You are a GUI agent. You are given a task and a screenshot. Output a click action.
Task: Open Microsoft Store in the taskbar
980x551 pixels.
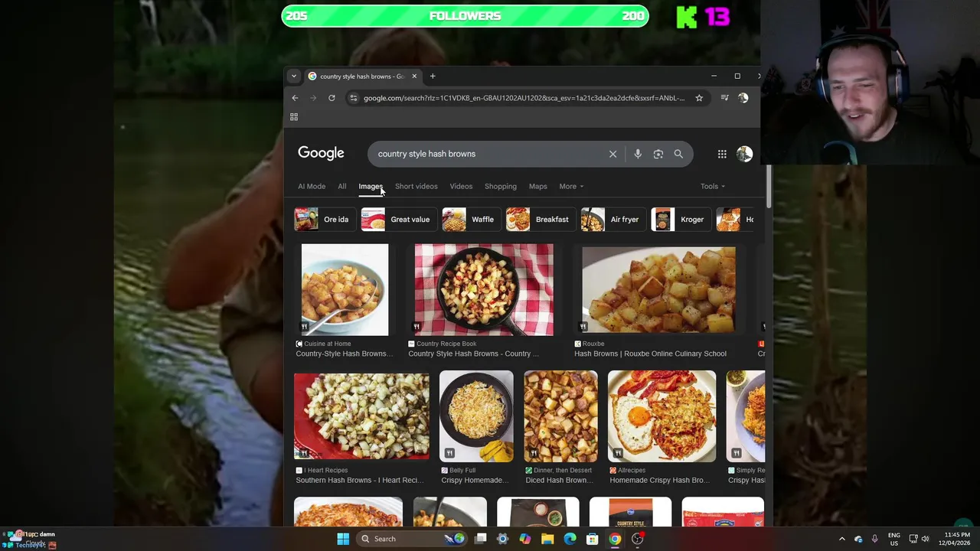pyautogui.click(x=592, y=539)
